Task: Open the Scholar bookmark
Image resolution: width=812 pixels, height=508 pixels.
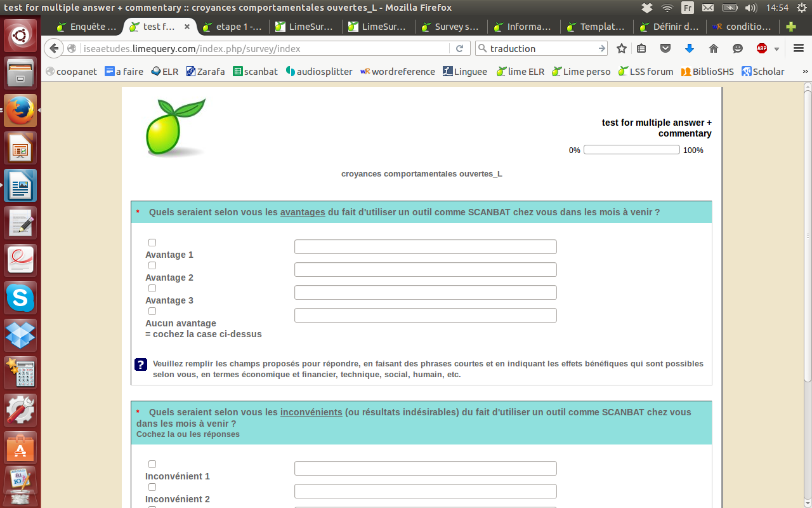Action: point(763,72)
